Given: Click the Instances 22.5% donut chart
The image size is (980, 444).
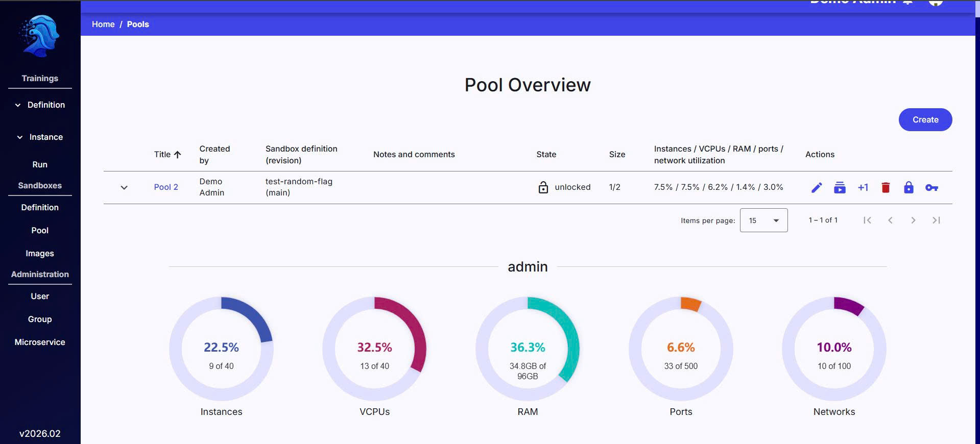Looking at the screenshot, I should [x=221, y=349].
